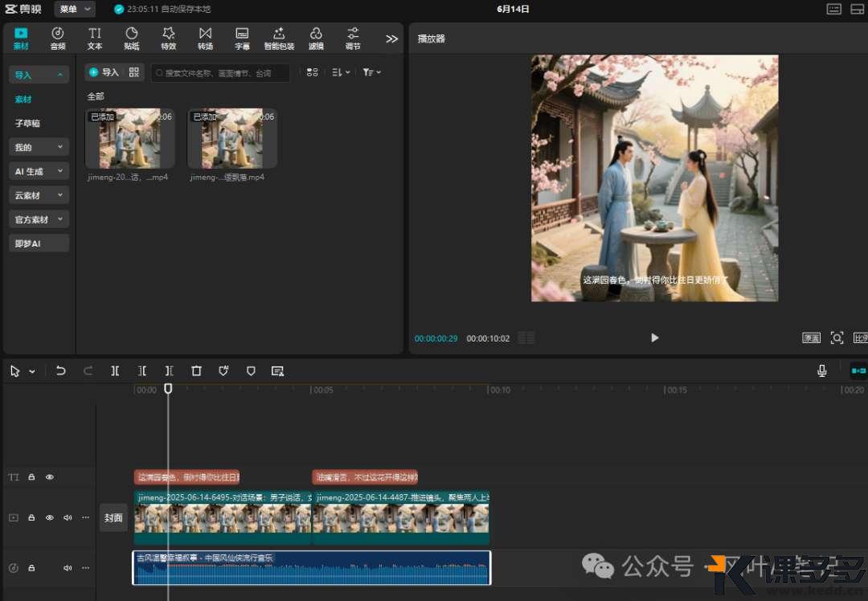Open the 转场 transitions panel

point(205,38)
